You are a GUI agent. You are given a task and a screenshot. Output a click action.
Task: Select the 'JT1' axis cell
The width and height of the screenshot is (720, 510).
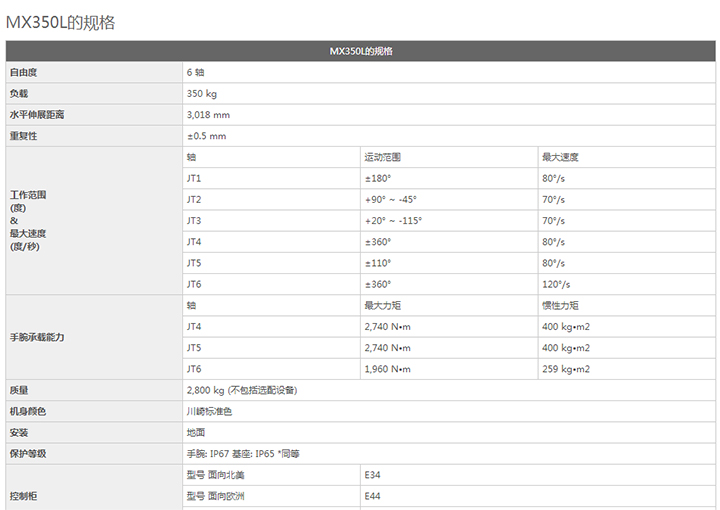(x=271, y=179)
